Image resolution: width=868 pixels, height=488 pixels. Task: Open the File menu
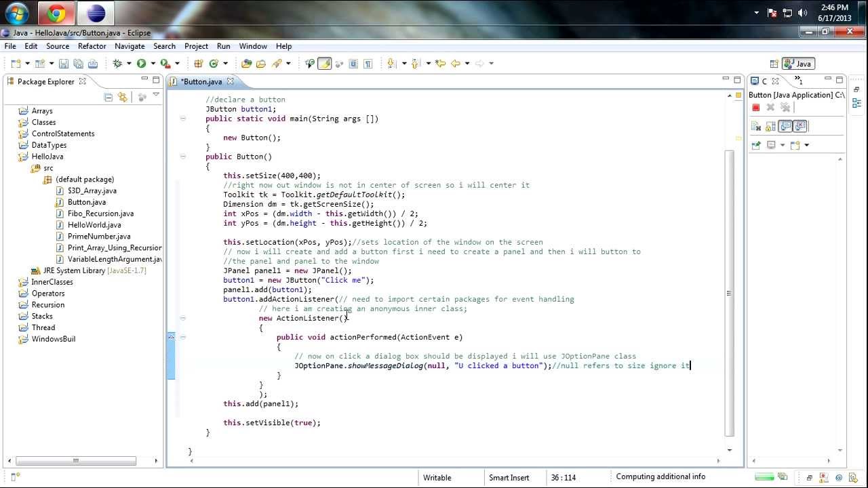pos(10,46)
